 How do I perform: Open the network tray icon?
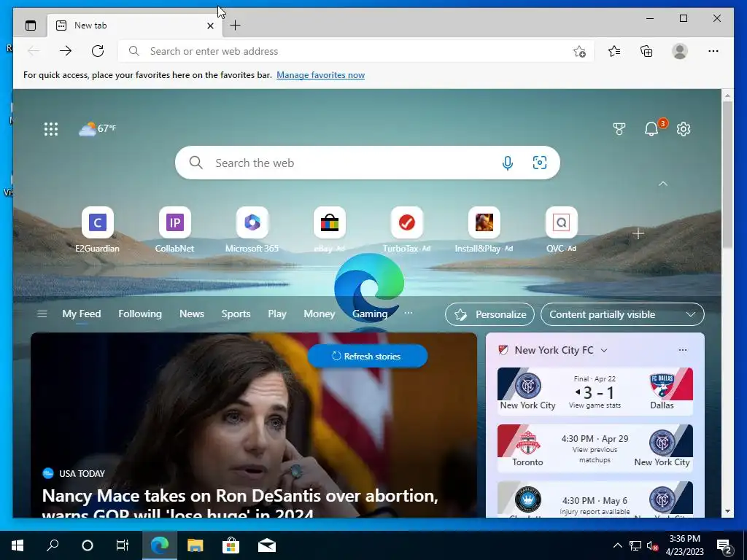pyautogui.click(x=635, y=545)
